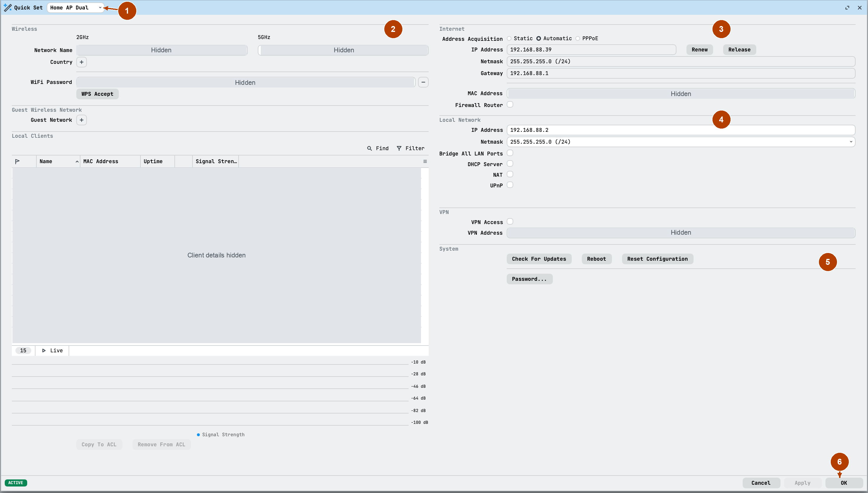
Task: Release the Internet IP address
Action: (739, 49)
